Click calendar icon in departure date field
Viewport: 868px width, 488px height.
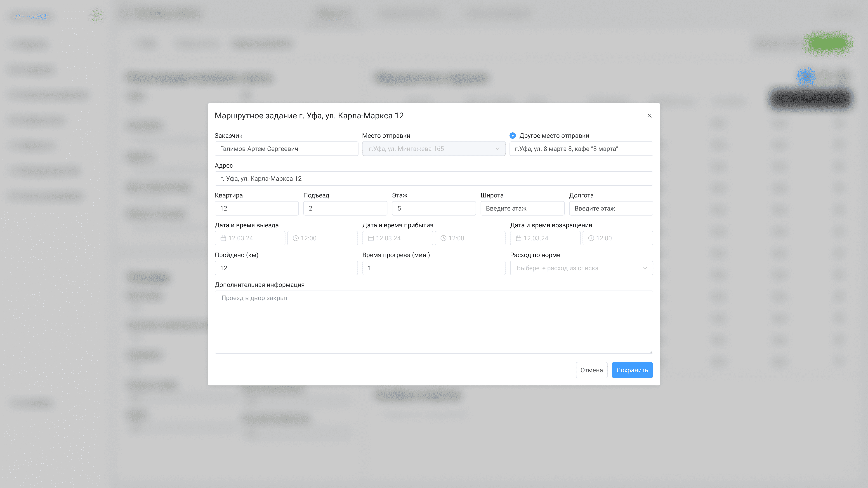[223, 238]
